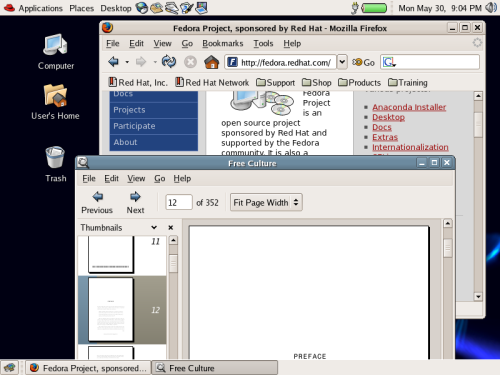Click the Firefox Stop loading icon
This screenshot has width=500, height=375.
(x=190, y=62)
